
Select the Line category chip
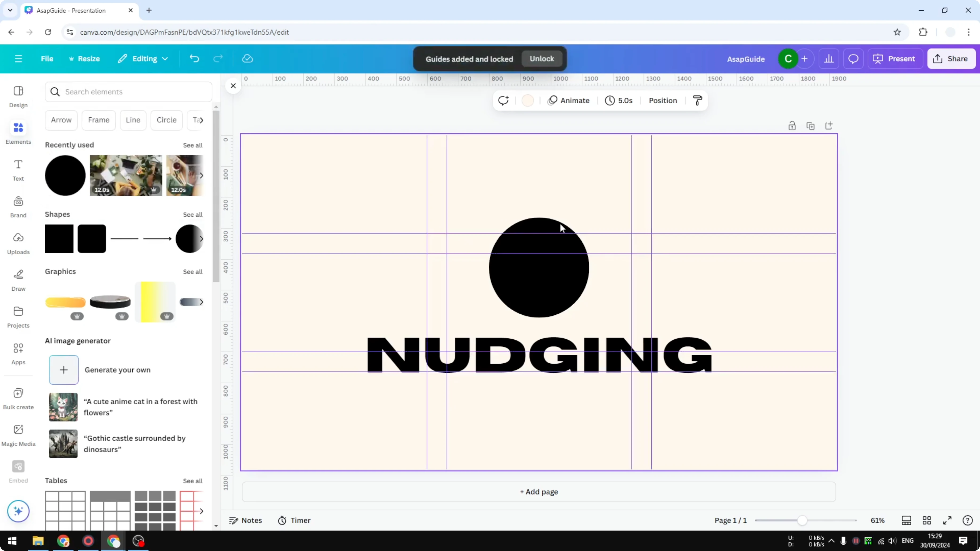[133, 120]
